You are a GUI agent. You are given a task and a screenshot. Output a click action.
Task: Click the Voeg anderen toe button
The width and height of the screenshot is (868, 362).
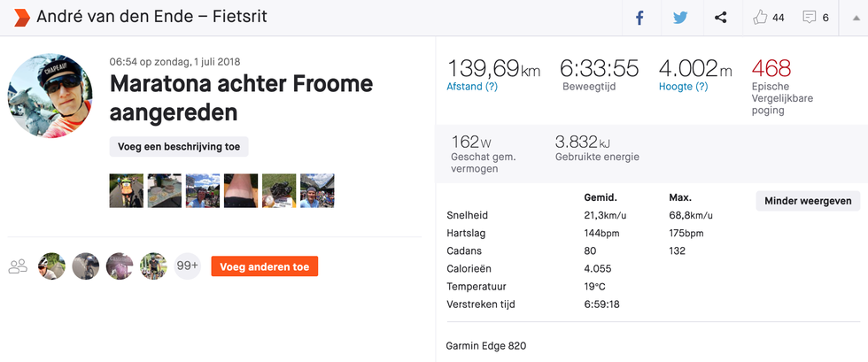[265, 266]
